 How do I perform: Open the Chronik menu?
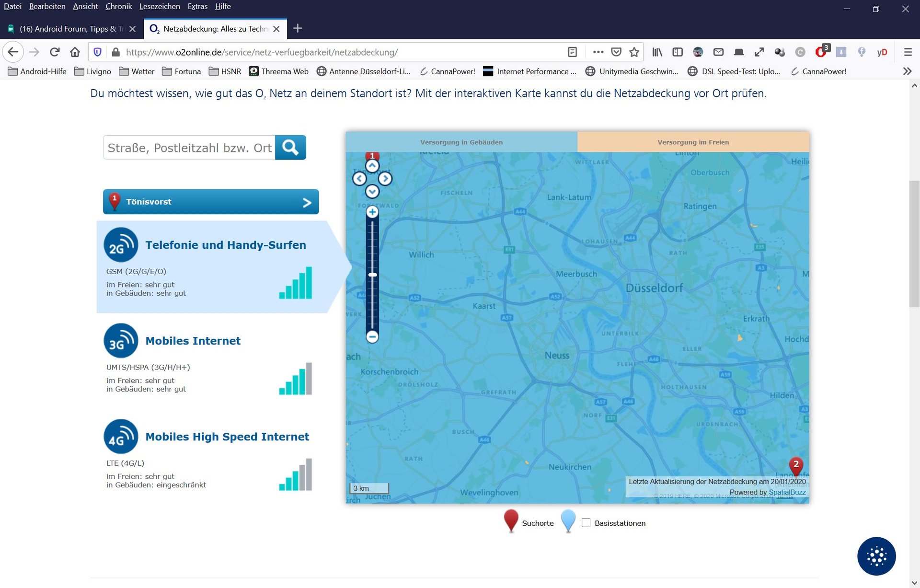coord(118,6)
